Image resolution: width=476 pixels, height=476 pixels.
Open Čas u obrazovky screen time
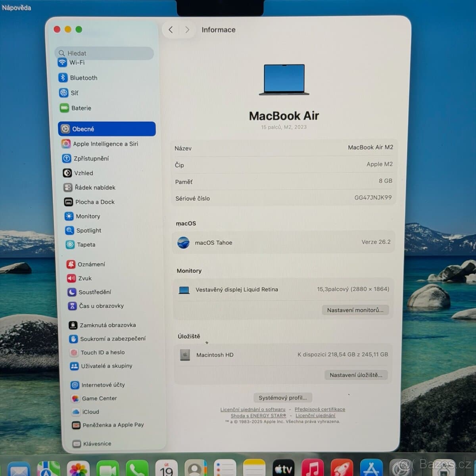tap(96, 306)
